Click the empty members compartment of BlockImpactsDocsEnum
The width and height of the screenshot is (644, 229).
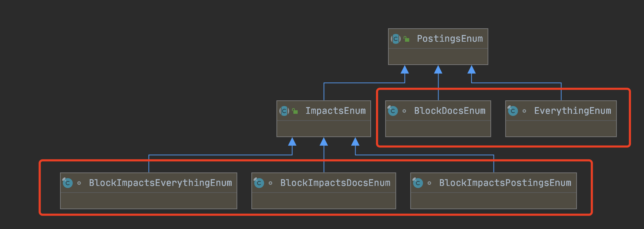[x=324, y=201]
